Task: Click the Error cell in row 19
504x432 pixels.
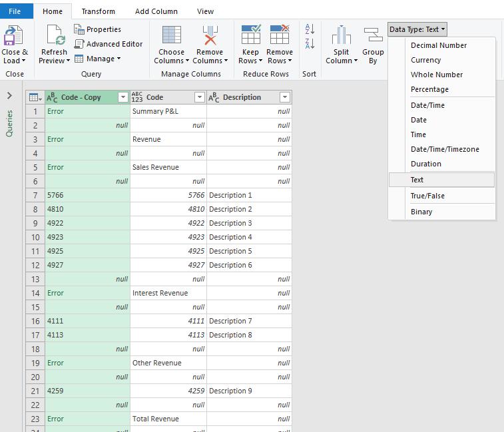Action: pyautogui.click(x=87, y=363)
